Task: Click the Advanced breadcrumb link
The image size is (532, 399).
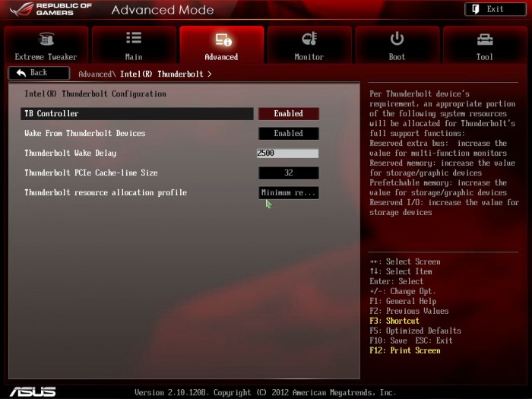Action: click(95, 74)
